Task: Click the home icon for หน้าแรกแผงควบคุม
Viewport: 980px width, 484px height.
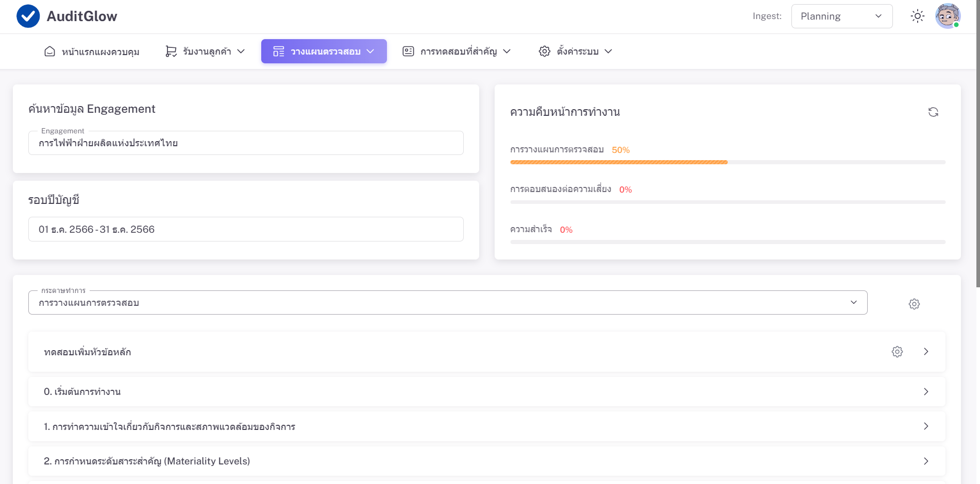Action: (49, 51)
